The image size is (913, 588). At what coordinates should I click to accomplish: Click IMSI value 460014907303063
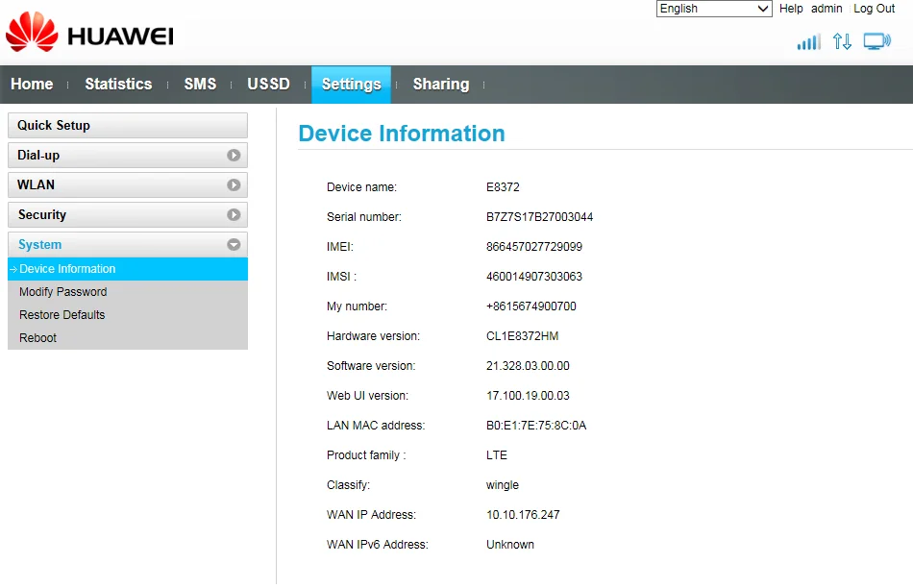[534, 277]
